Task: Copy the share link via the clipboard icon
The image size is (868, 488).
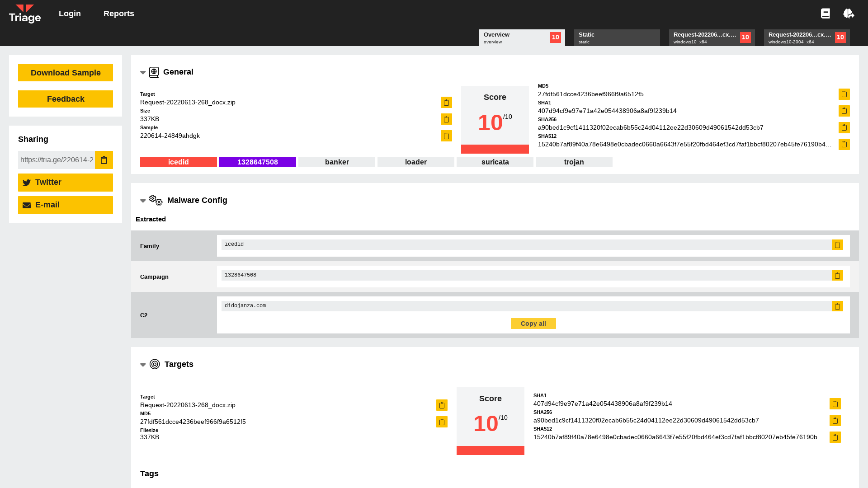Action: [104, 160]
